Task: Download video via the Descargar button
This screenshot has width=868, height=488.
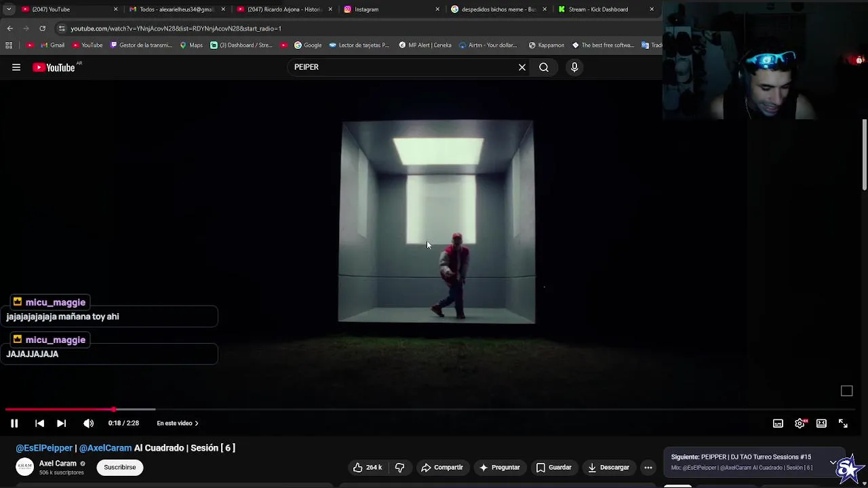Action: pyautogui.click(x=608, y=467)
